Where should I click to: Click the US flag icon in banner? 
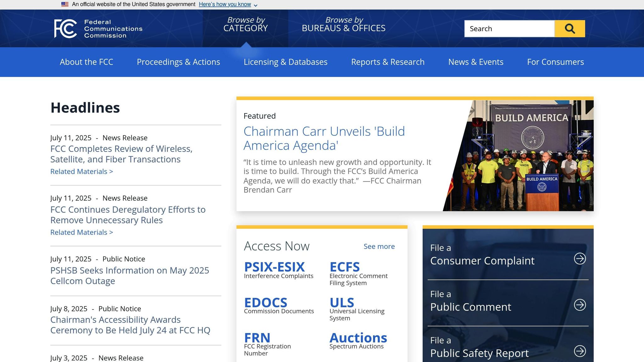65,4
